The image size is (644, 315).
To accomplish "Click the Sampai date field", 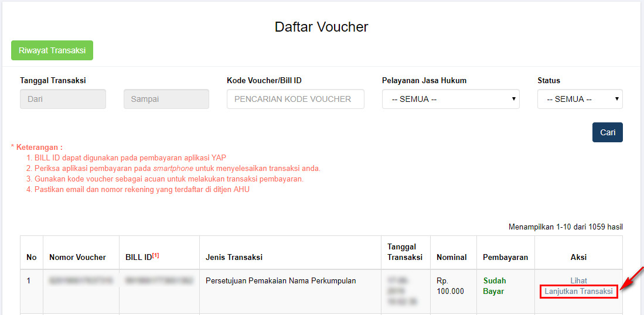I will point(166,100).
